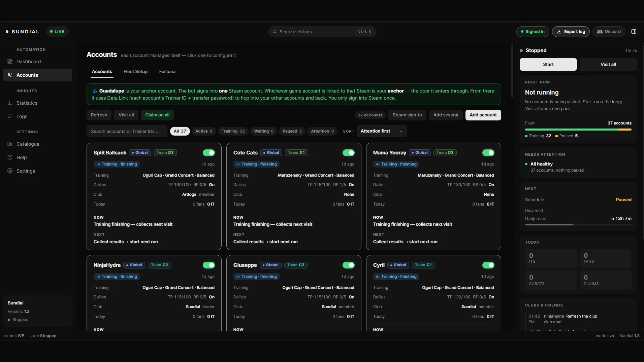Click the Global badge on Cute Cats card
Image resolution: width=644 pixels, height=362 pixels.
(271, 153)
